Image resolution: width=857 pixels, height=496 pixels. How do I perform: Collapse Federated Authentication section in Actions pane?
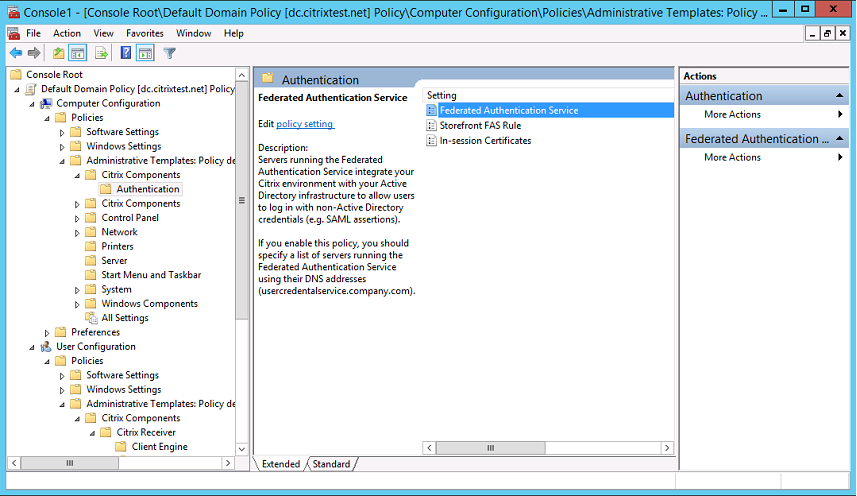coord(840,139)
